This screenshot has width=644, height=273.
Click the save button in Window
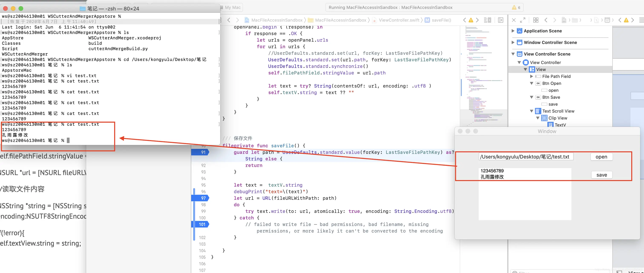pyautogui.click(x=601, y=175)
